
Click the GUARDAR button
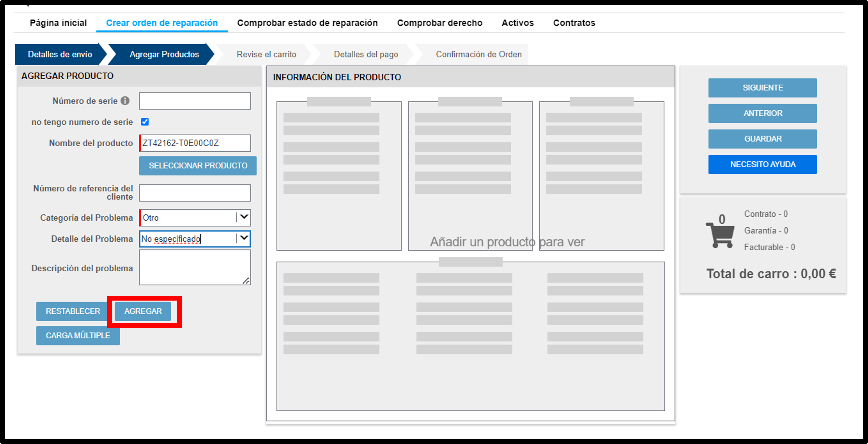tap(763, 139)
